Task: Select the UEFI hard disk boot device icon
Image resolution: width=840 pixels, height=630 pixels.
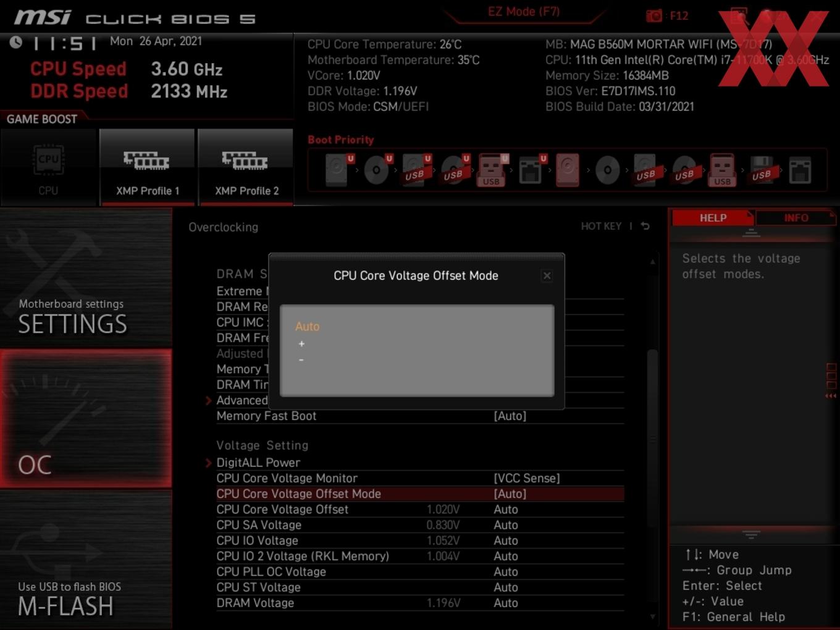Action: 338,170
